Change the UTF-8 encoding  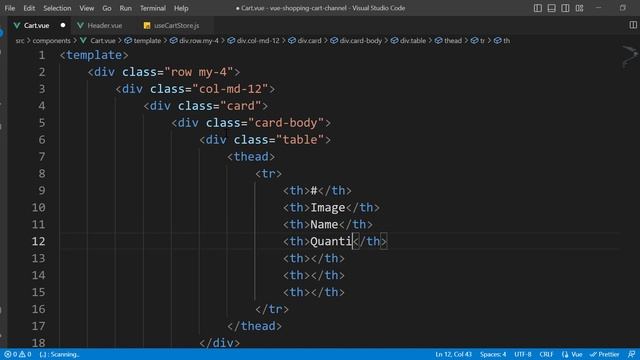523,354
